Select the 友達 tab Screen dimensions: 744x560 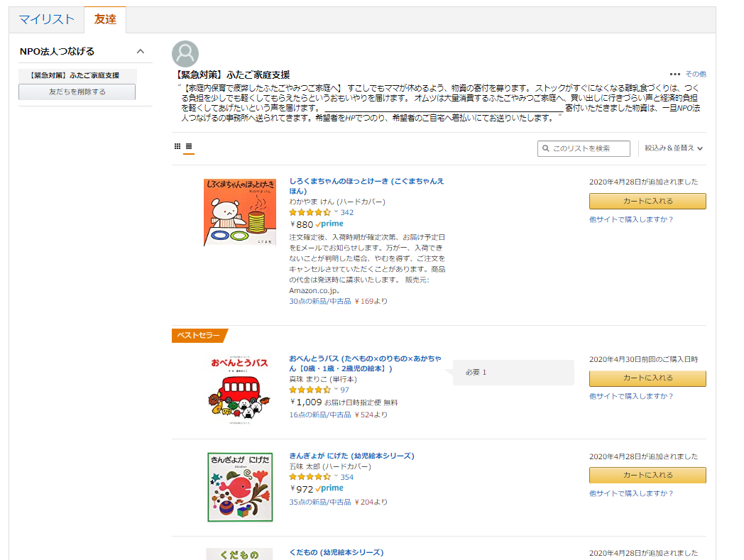[x=105, y=19]
